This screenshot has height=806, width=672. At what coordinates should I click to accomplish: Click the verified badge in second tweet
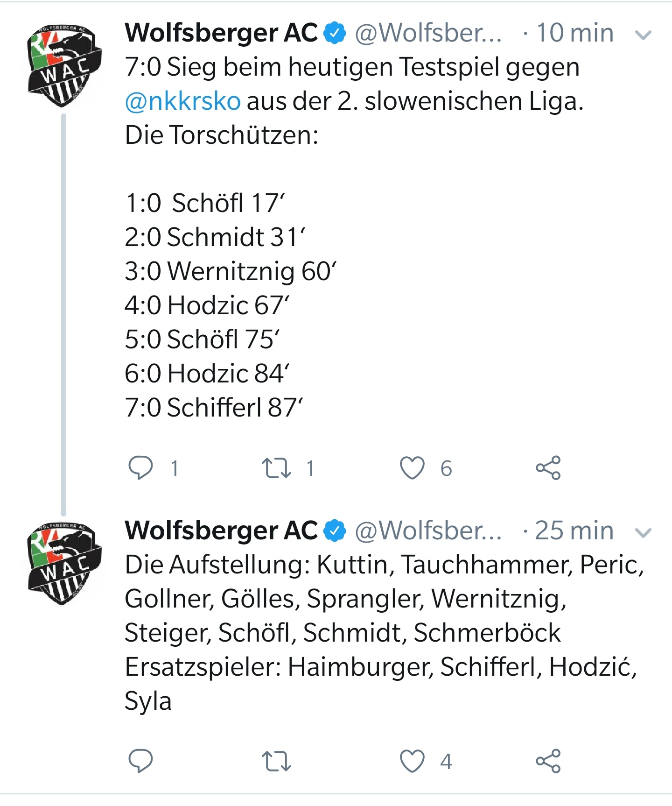pos(335,531)
